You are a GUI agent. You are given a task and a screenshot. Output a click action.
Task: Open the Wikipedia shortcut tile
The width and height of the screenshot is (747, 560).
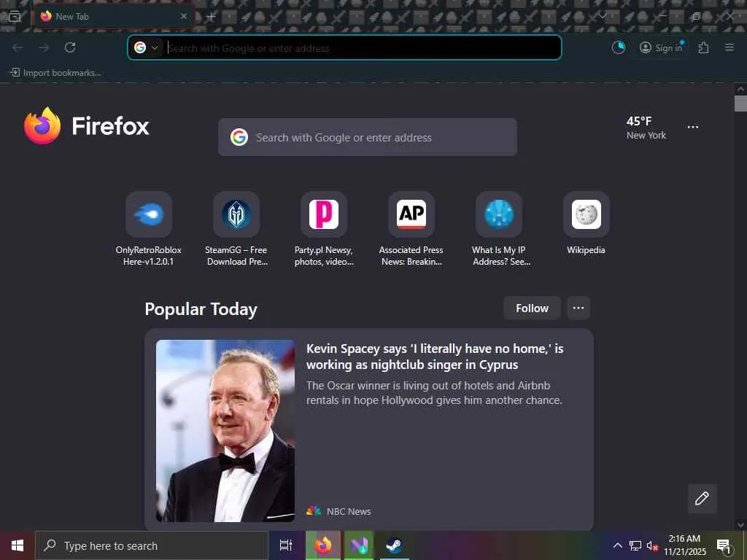click(587, 224)
